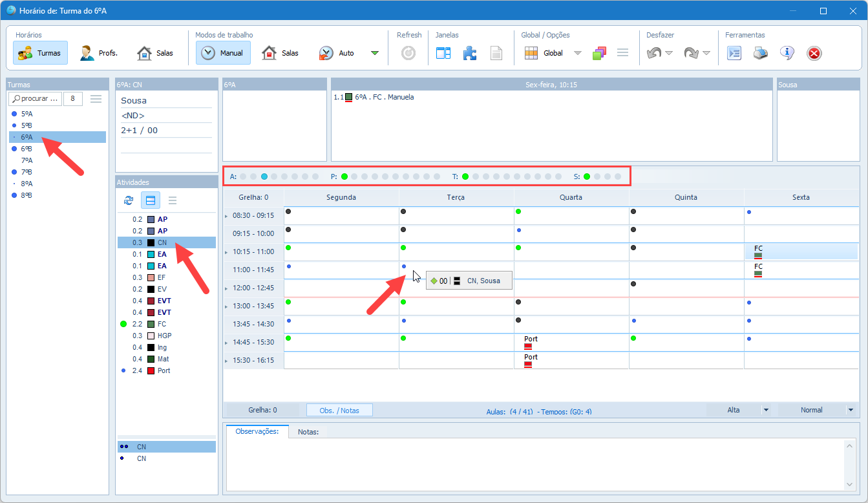Select class 7ºB in Turmas list
868x503 pixels.
[x=26, y=172]
